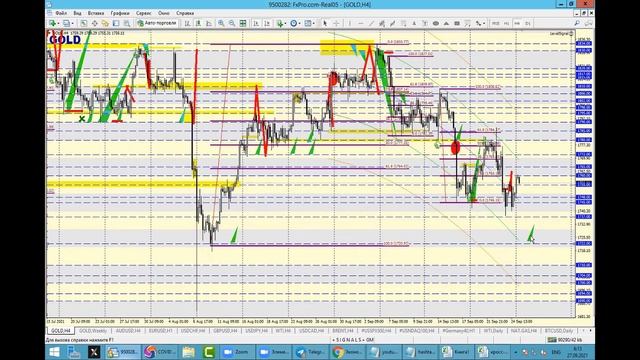Viewport: 640px width, 360px height.
Task: Open the green Camtasia taskbar icon
Action: pyautogui.click(x=209, y=352)
